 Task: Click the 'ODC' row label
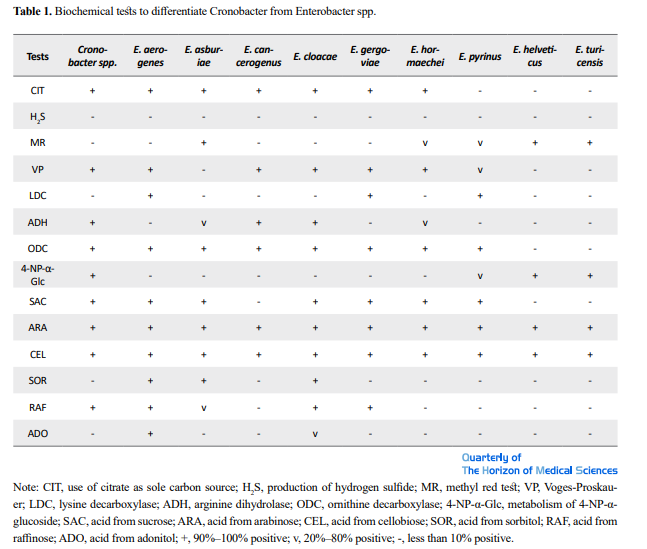38,249
